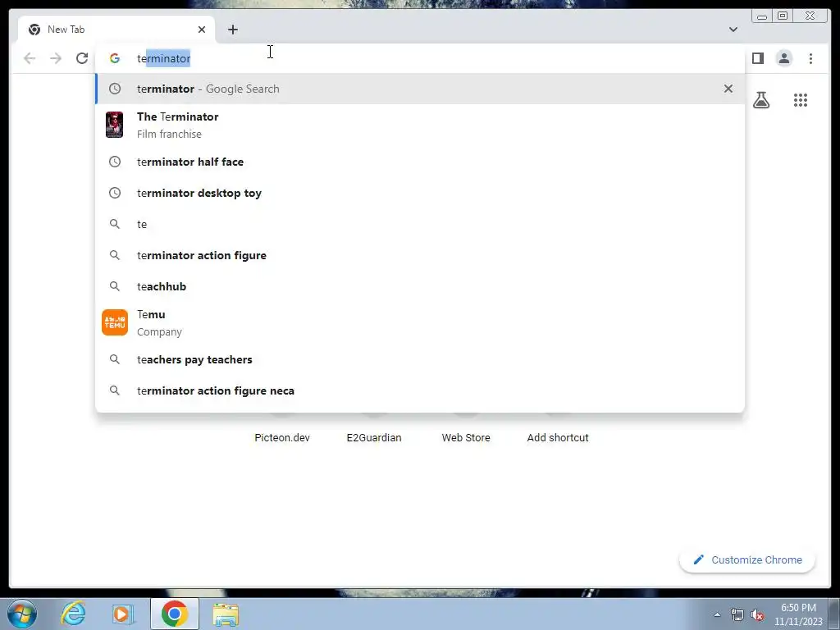The image size is (840, 630).
Task: Select the 'terminator - Google Search' suggestion
Action: (x=420, y=89)
